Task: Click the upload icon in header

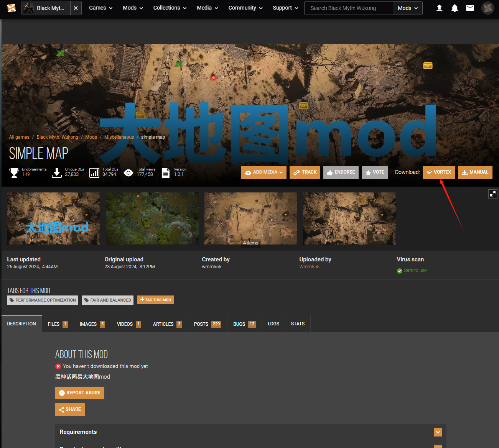Action: [x=440, y=8]
